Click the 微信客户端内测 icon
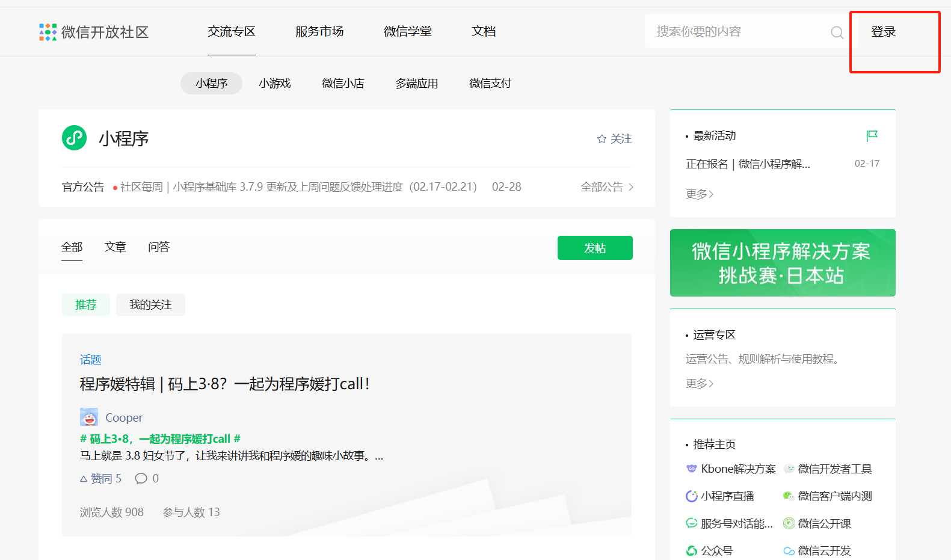Image resolution: width=951 pixels, height=560 pixels. click(789, 496)
